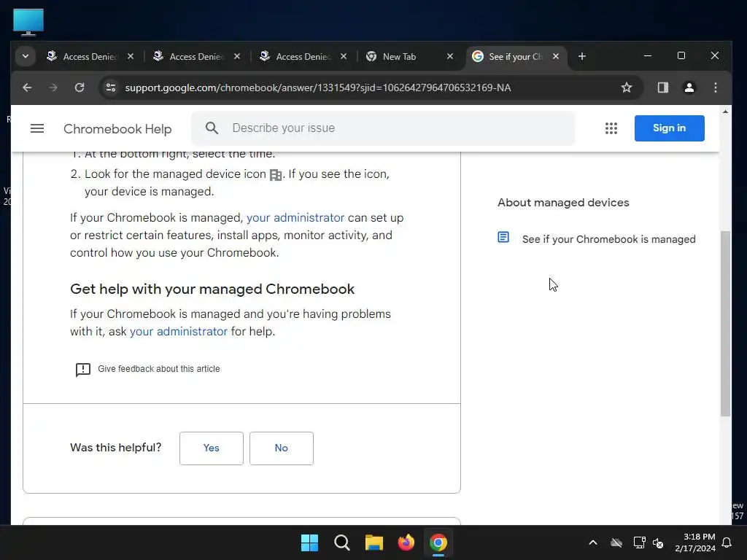Minimize the Chrome window
This screenshot has height=560, width=747.
648,55
